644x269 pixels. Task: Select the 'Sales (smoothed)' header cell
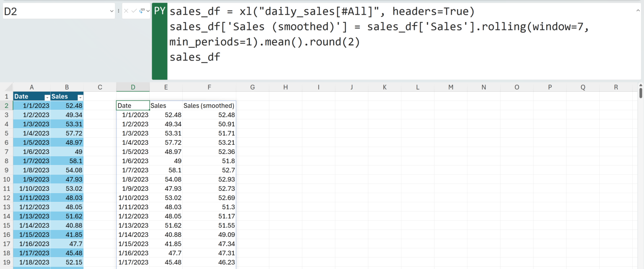(209, 106)
